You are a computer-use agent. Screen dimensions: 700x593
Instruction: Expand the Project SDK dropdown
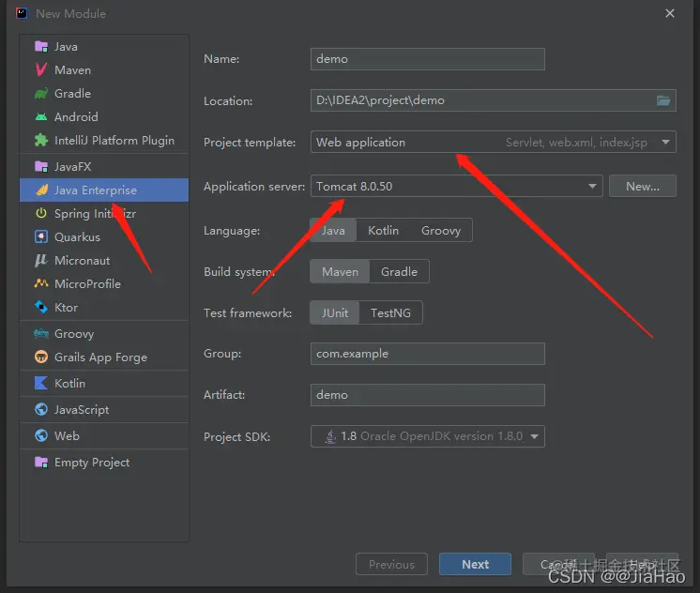tap(534, 436)
